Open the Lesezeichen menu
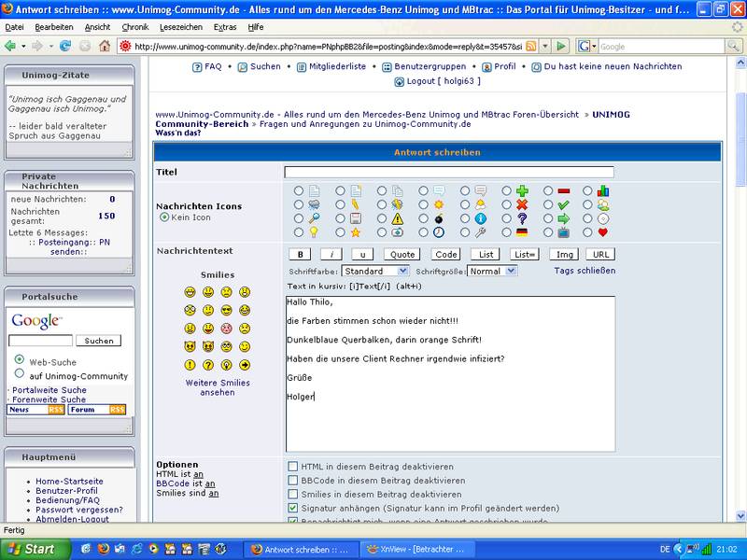 pos(180,27)
